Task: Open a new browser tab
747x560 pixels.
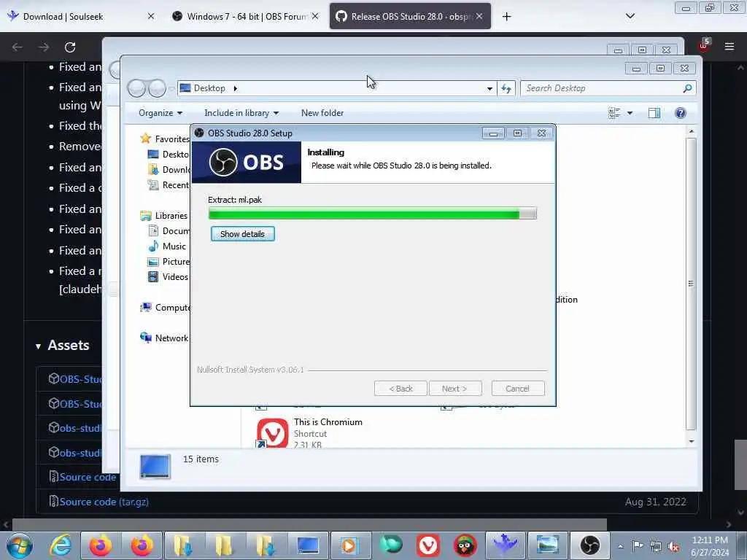Action: pos(506,17)
